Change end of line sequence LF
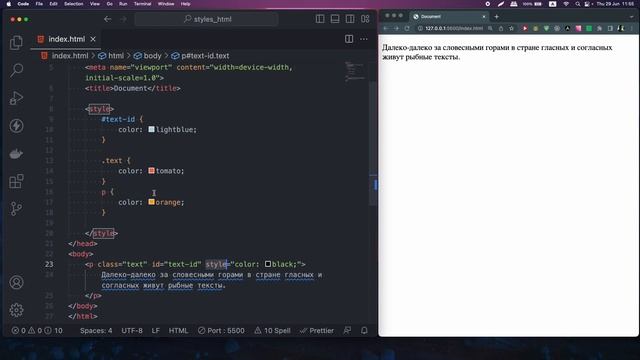 [156, 331]
